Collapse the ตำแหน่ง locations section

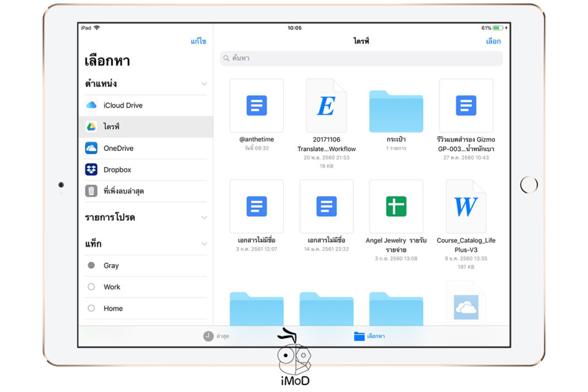coord(204,84)
